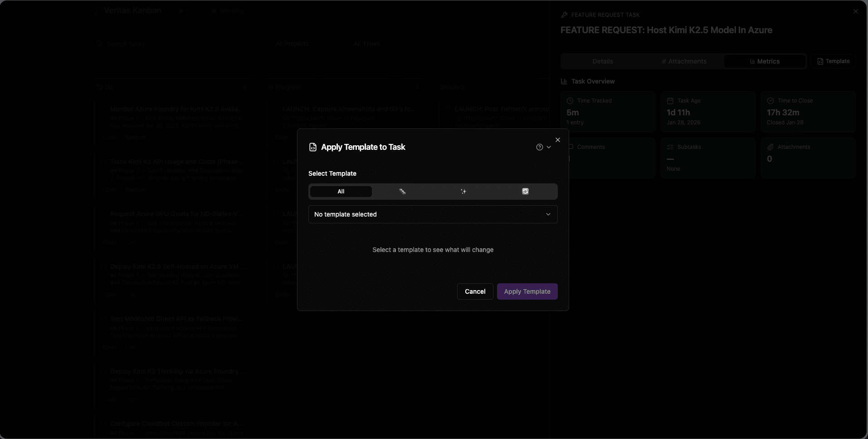
Task: Select the Metrics tab
Action: pos(765,61)
